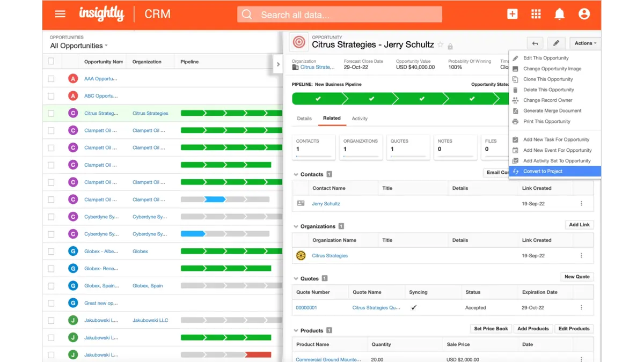
Task: Click the lock icon next to opportunity title
Action: point(450,46)
